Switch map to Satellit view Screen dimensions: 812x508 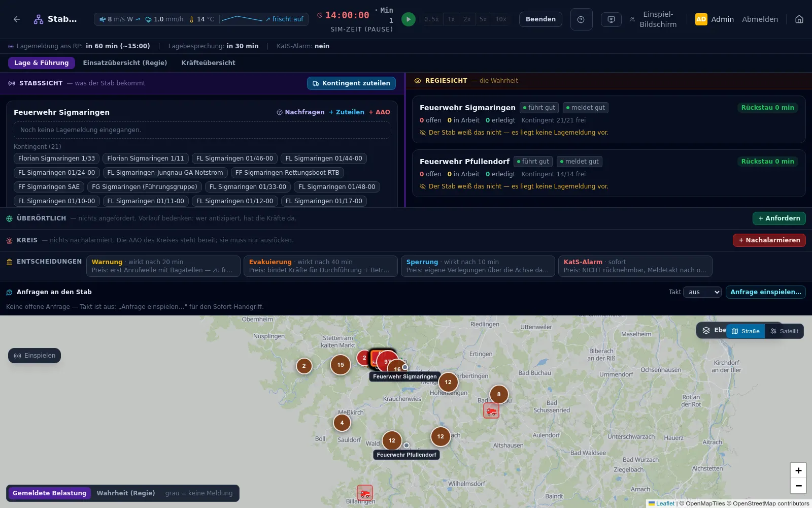coord(784,331)
